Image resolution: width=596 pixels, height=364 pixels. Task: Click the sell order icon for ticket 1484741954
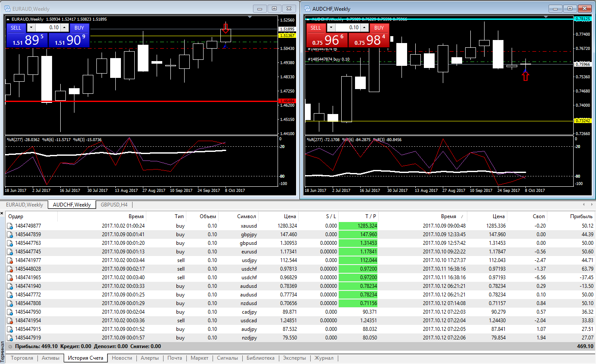coord(10,321)
